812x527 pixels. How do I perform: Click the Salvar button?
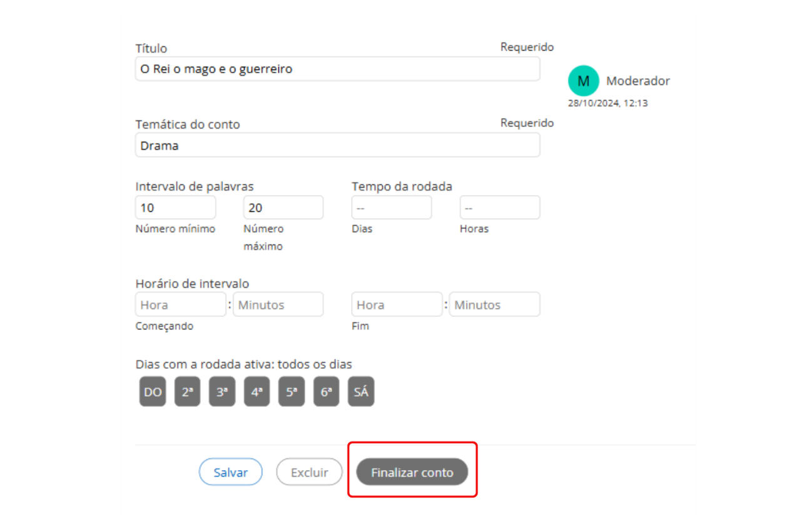pos(231,472)
